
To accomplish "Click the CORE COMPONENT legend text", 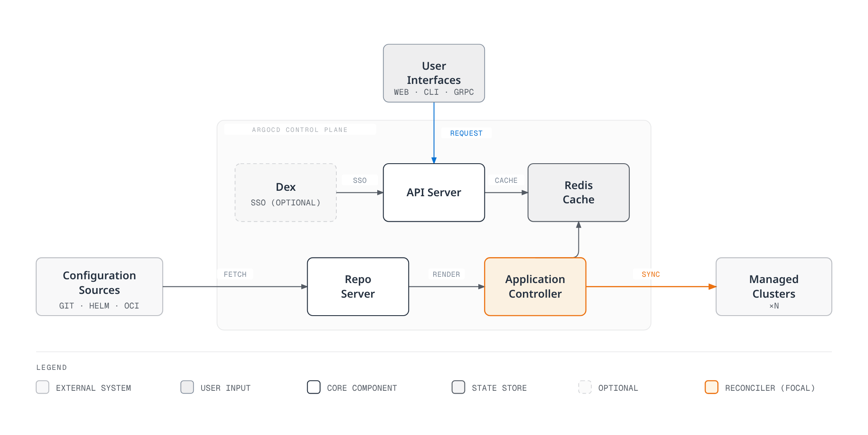I will click(x=362, y=388).
